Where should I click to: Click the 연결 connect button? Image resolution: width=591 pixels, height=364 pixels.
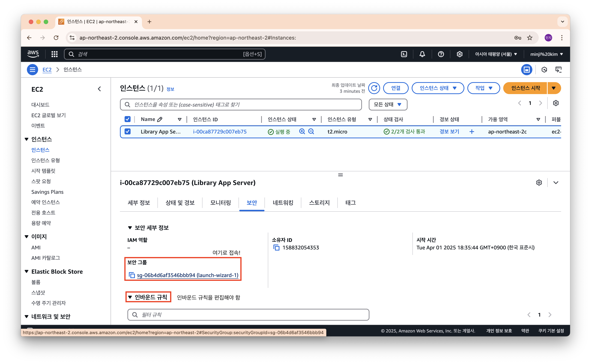click(x=396, y=88)
